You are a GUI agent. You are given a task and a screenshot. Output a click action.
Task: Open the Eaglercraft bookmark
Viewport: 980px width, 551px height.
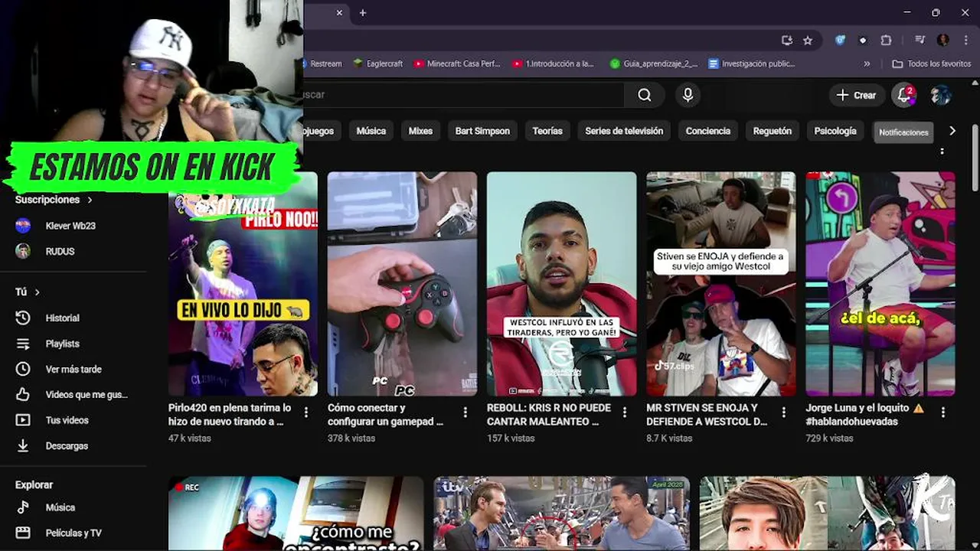click(377, 64)
